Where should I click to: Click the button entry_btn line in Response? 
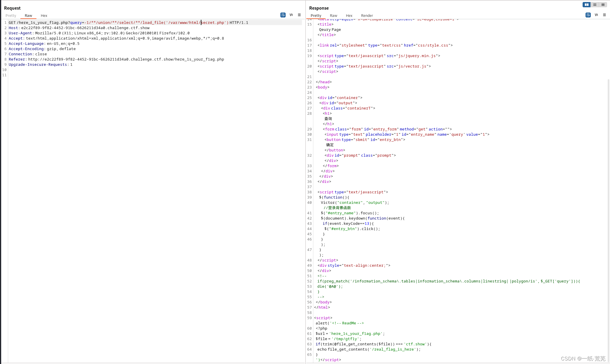(365, 140)
